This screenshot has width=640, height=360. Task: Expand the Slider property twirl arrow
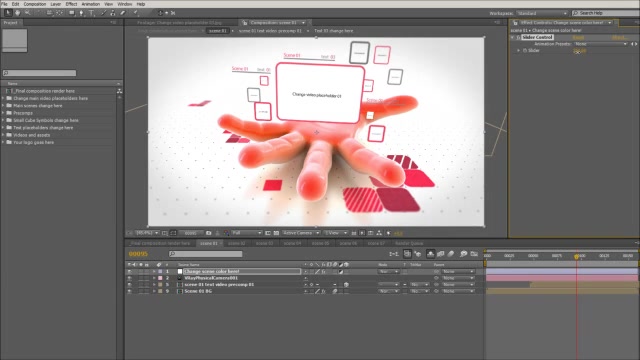coord(519,51)
